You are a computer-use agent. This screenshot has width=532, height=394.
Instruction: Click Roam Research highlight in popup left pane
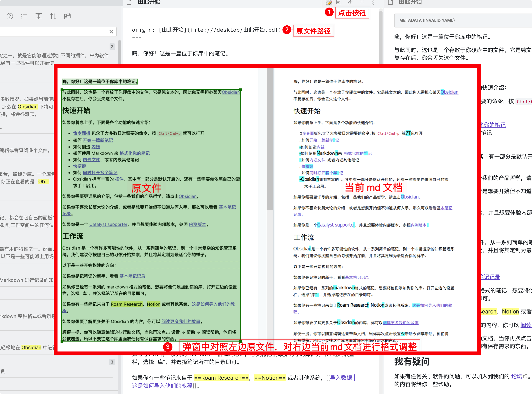[127, 304]
